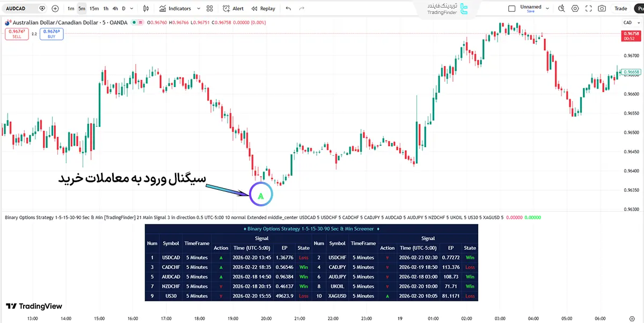
Task: Open quick search icon in toolbar
Action: point(561,9)
